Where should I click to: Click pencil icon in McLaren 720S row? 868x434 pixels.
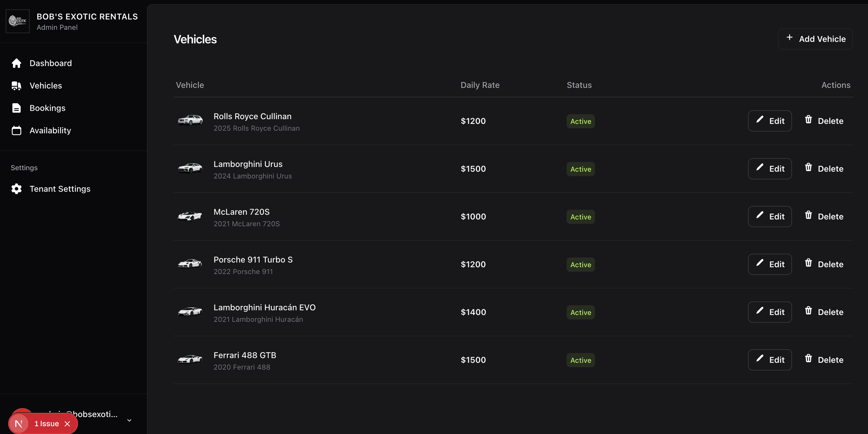pos(759,215)
